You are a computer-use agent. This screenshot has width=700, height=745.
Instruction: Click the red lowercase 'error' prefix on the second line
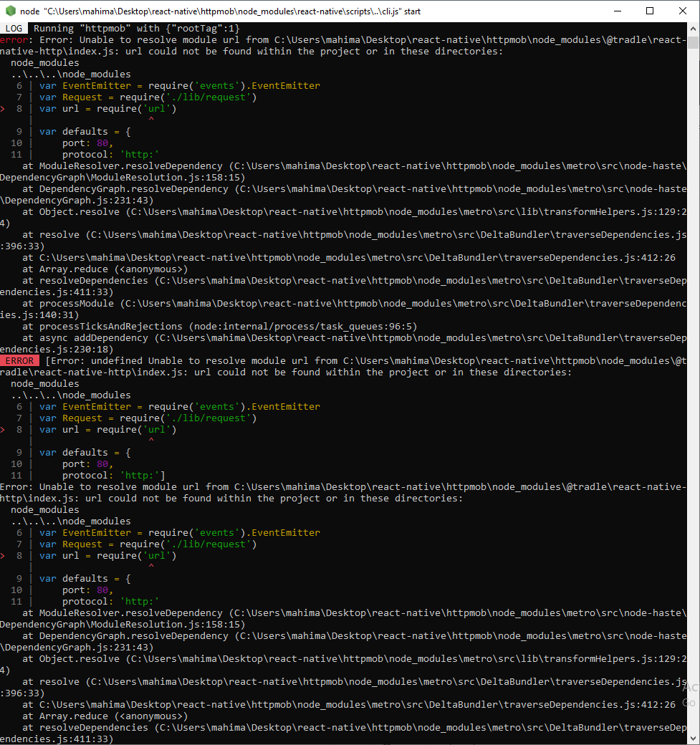point(14,40)
